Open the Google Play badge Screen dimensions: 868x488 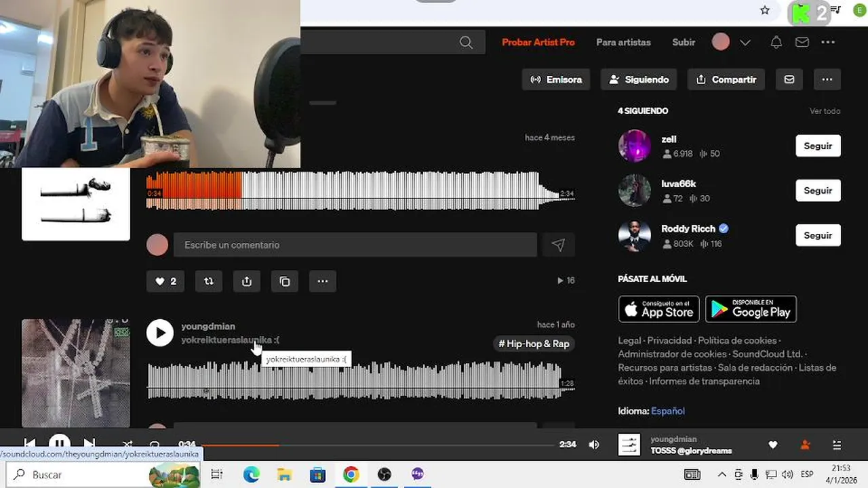(x=751, y=309)
